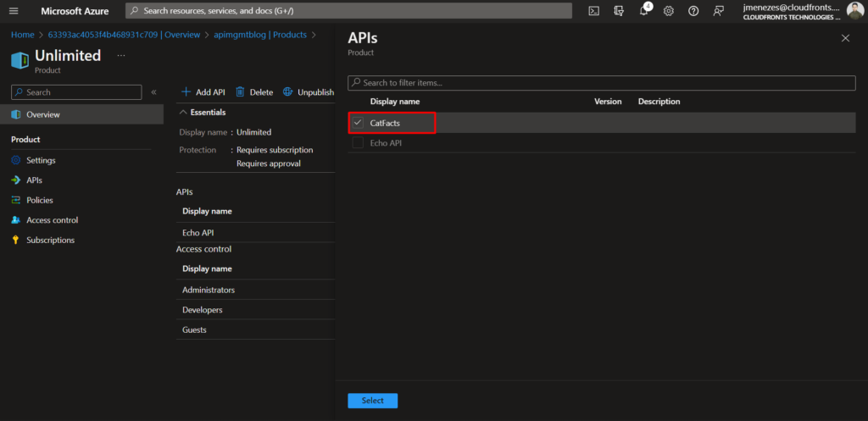The image size is (868, 421).
Task: Click the user account avatar
Action: [854, 10]
